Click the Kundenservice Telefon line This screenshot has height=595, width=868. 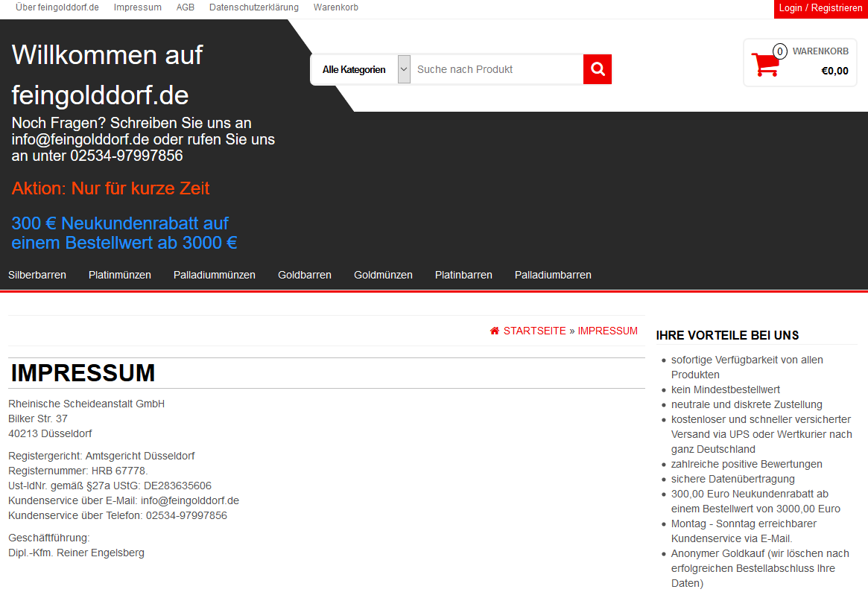[x=118, y=516]
